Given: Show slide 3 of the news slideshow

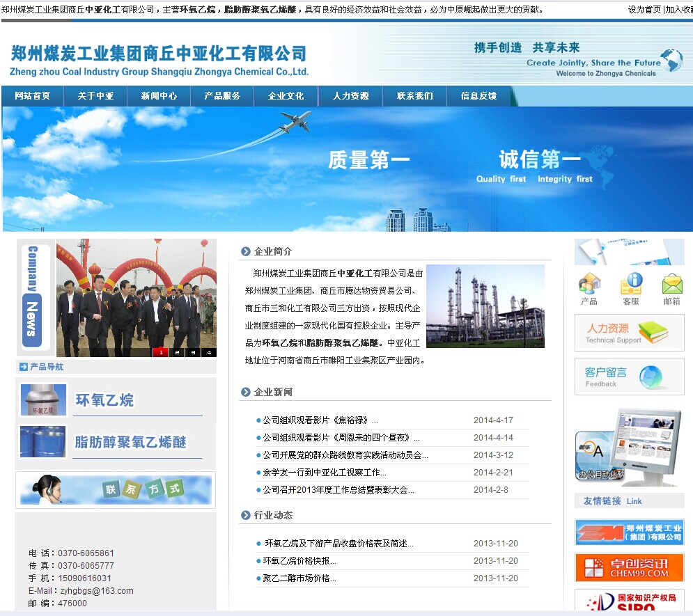Looking at the screenshot, I should [193, 352].
